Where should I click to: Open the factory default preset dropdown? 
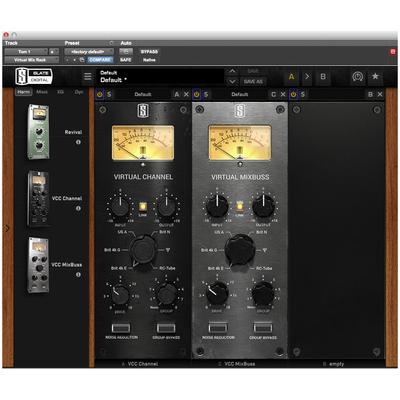89,52
